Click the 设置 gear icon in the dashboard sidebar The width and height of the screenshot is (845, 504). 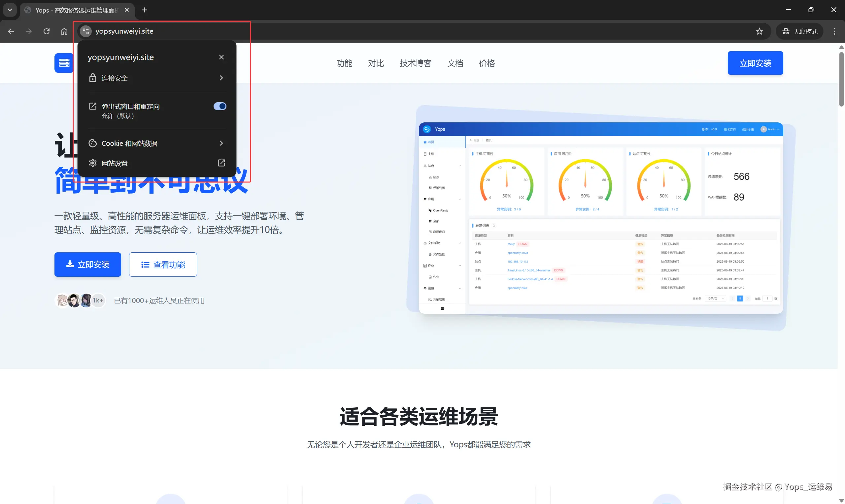tap(425, 288)
